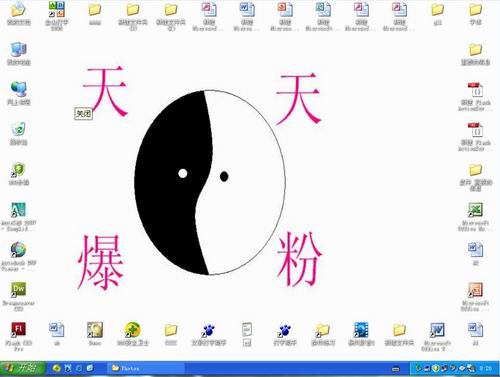
Task: Click the yellow shield icon in the system tray
Action: (435, 368)
